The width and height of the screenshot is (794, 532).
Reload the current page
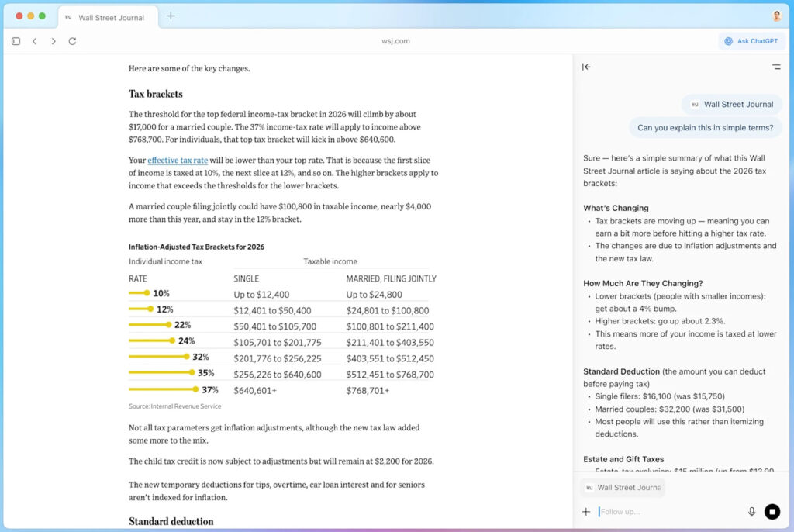(72, 41)
